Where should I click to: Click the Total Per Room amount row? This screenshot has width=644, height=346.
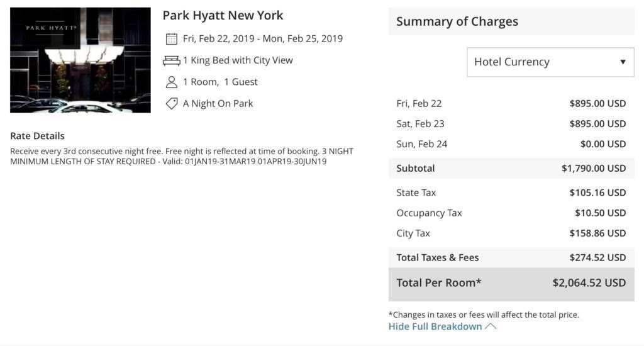511,284
